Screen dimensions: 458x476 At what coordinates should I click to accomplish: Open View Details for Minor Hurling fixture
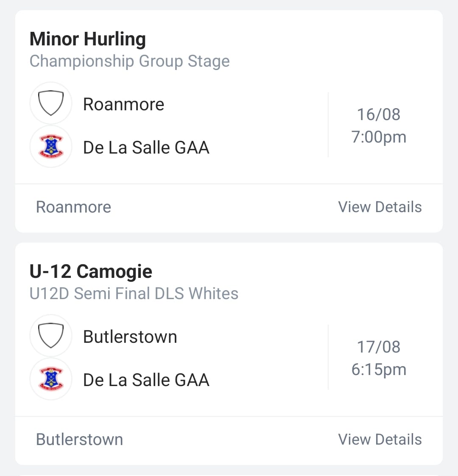pyautogui.click(x=380, y=207)
